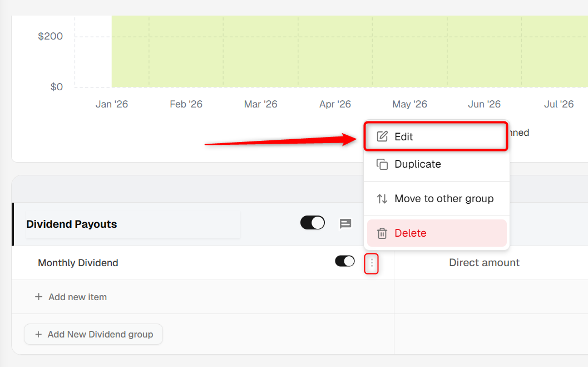Click three-dot menu for Monthly Dividend
Viewport: 588px width, 367px height.
[x=371, y=263]
